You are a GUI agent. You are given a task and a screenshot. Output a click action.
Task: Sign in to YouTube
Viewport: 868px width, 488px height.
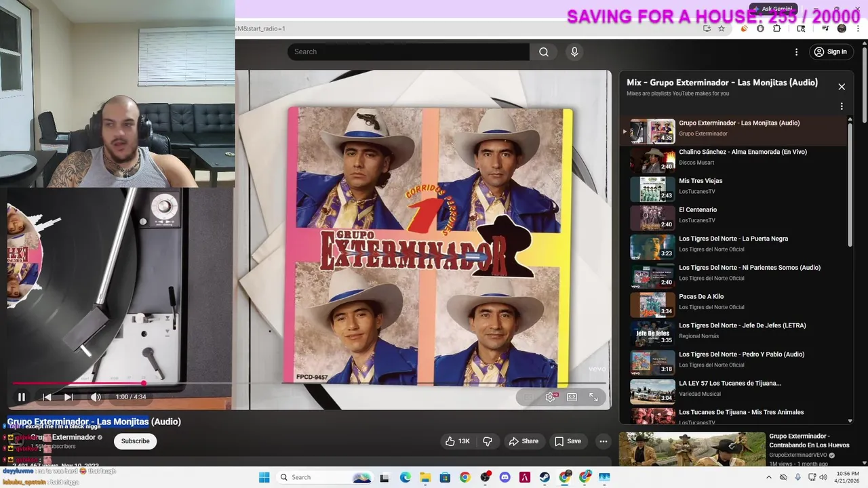(x=830, y=52)
